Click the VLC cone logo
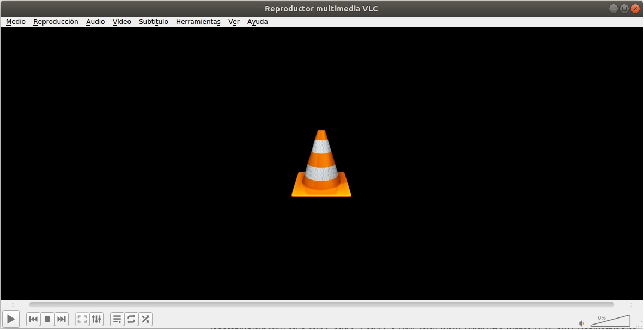The image size is (644, 330). pyautogui.click(x=321, y=164)
